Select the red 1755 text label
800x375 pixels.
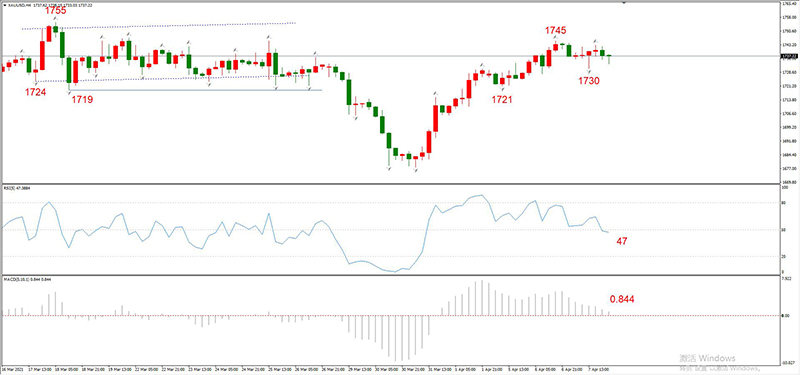55,10
